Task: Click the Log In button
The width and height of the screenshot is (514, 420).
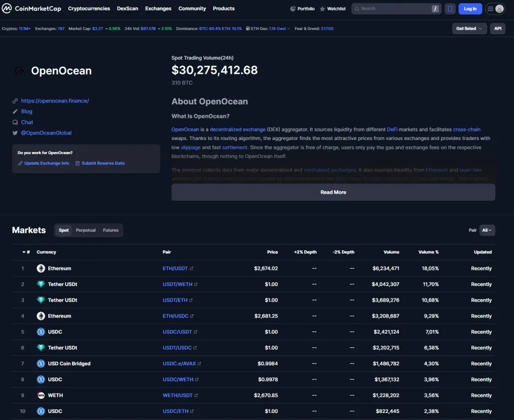Action: [x=470, y=9]
